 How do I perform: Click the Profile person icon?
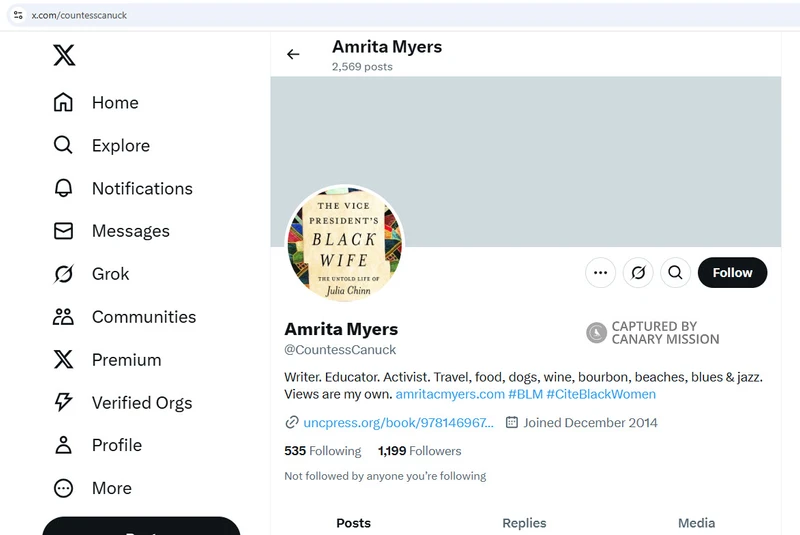(63, 445)
